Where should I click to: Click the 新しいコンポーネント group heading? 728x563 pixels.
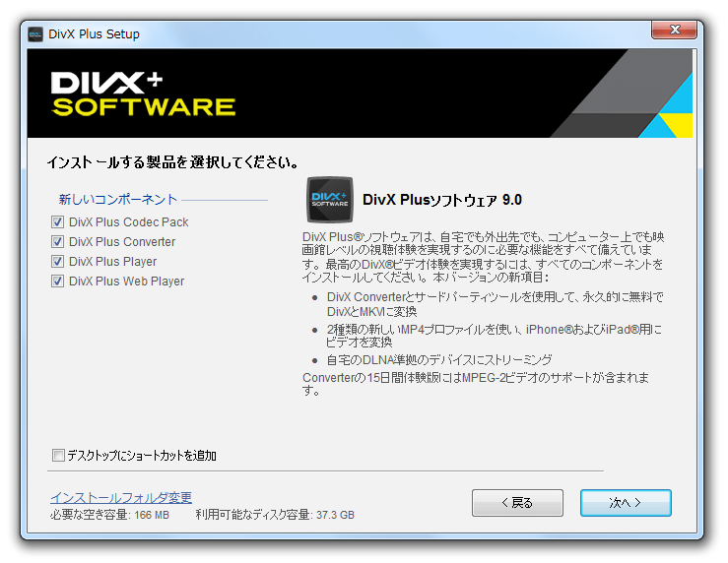118,200
